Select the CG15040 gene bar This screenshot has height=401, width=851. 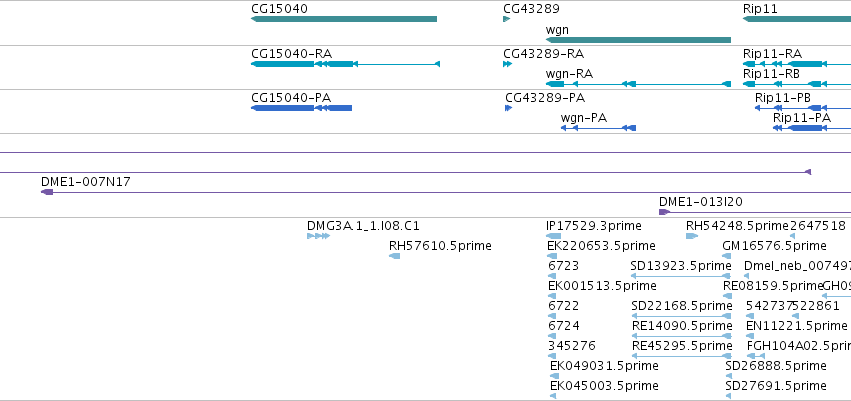pyautogui.click(x=344, y=20)
